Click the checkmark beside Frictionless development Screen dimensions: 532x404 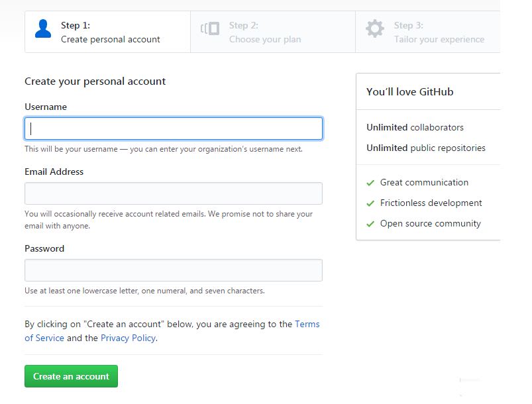pos(370,203)
